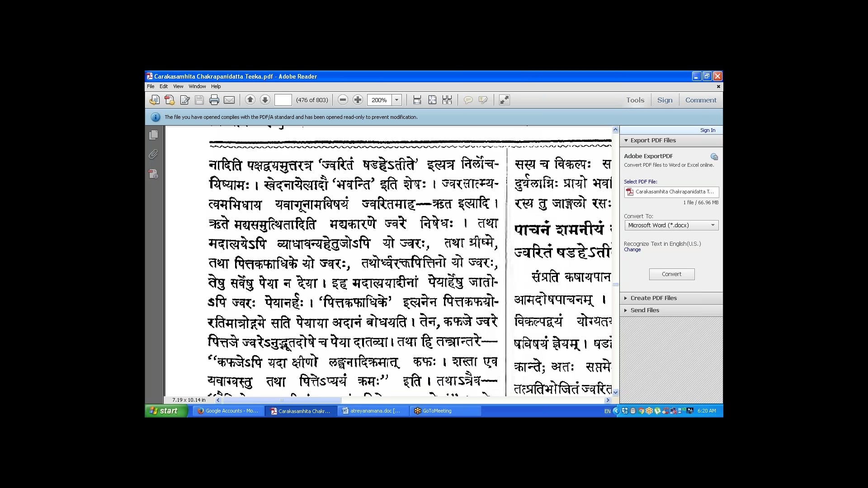Collapse Export PDF Files section
The height and width of the screenshot is (488, 868).
pyautogui.click(x=653, y=141)
